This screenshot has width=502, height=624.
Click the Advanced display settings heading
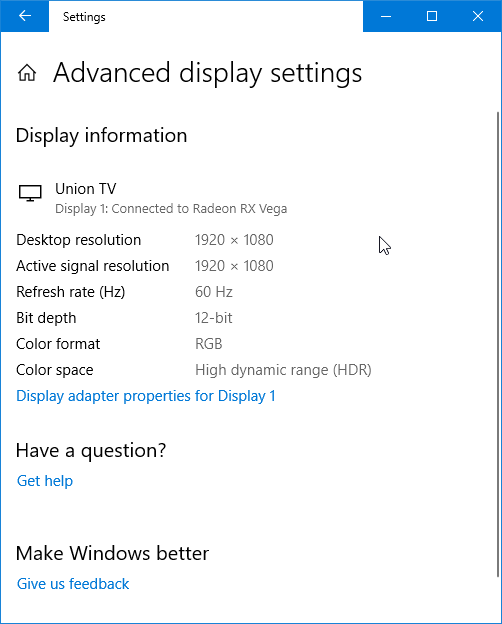pos(207,73)
